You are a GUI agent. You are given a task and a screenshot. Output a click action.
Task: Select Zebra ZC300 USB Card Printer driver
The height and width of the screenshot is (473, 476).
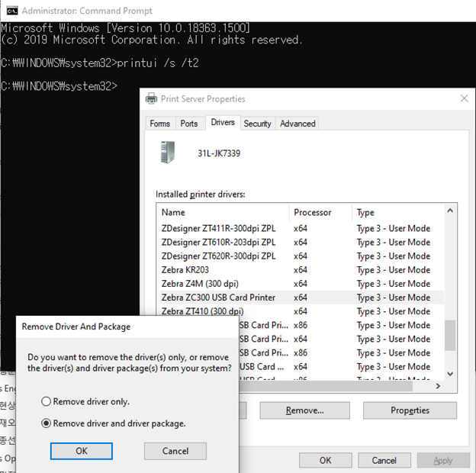[x=218, y=298]
